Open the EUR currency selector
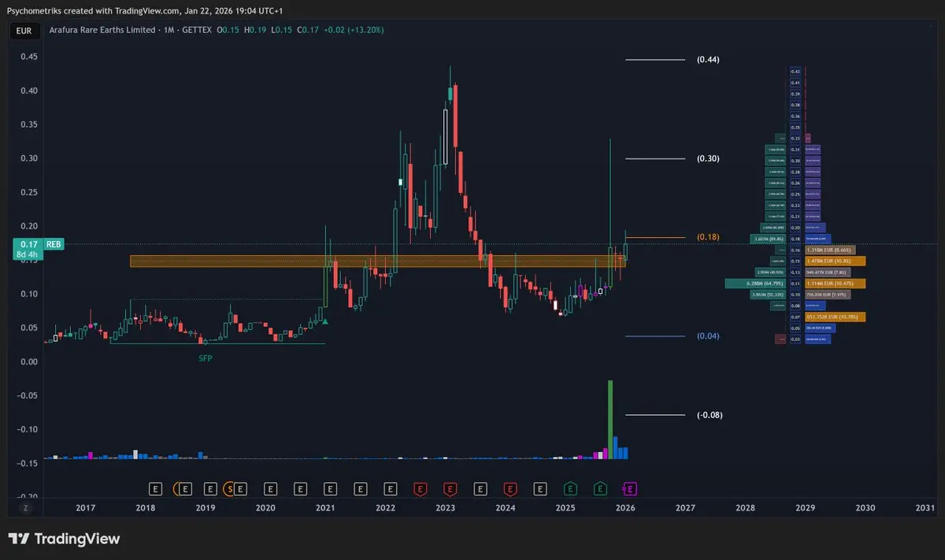 pyautogui.click(x=24, y=31)
